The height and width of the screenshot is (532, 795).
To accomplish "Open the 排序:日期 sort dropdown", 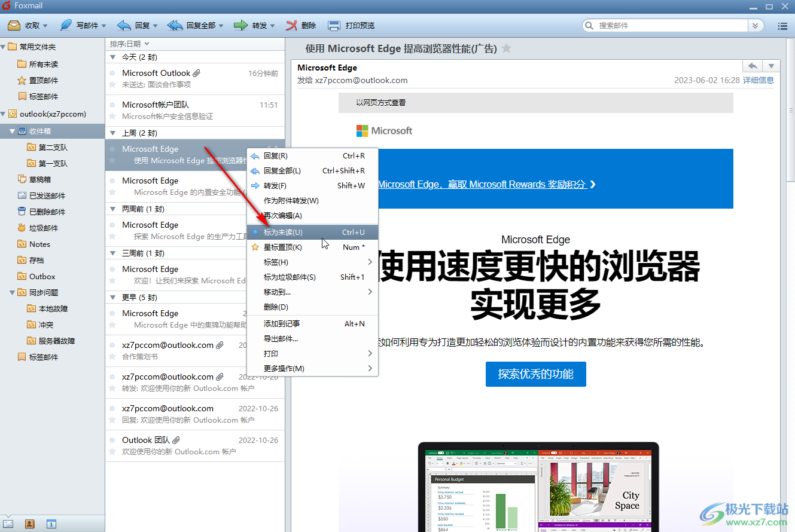I will click(x=129, y=44).
